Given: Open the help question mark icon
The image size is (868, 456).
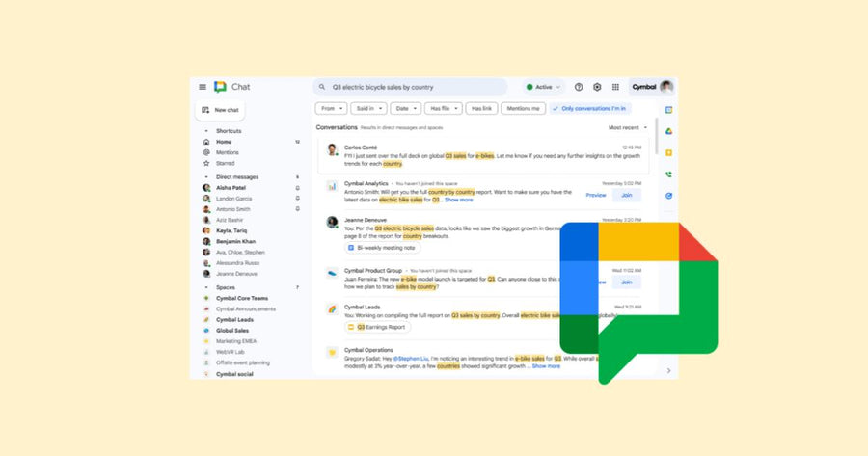Looking at the screenshot, I should click(x=579, y=87).
